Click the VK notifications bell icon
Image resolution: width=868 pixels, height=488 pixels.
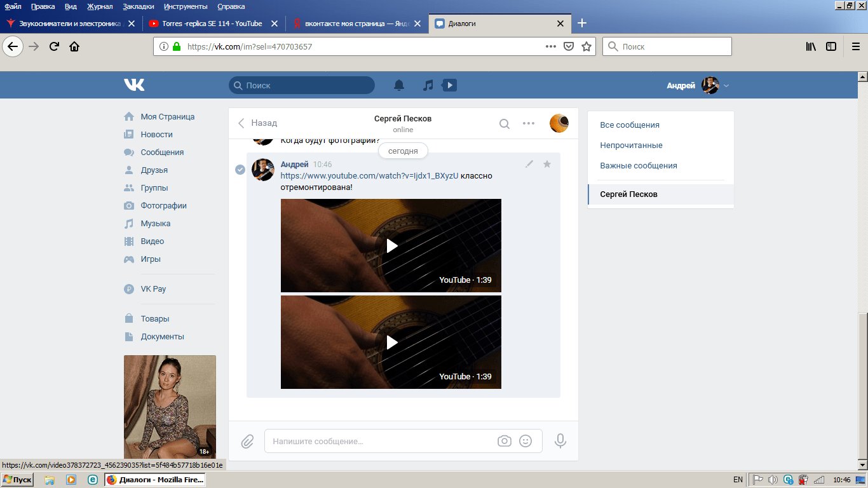pos(399,85)
